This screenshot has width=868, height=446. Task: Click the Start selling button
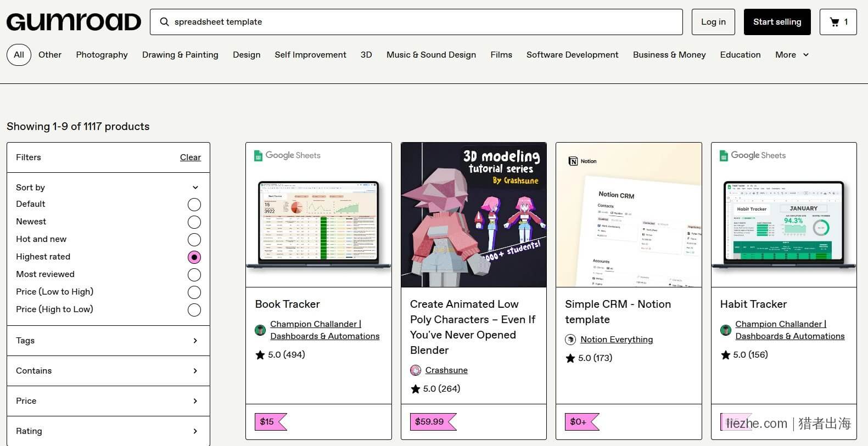click(x=777, y=22)
